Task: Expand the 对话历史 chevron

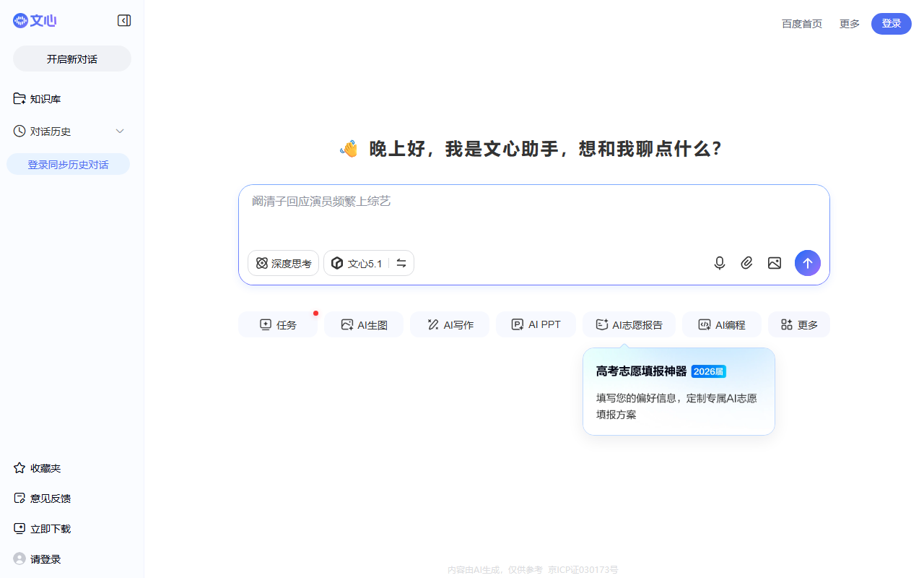Action: 120,131
